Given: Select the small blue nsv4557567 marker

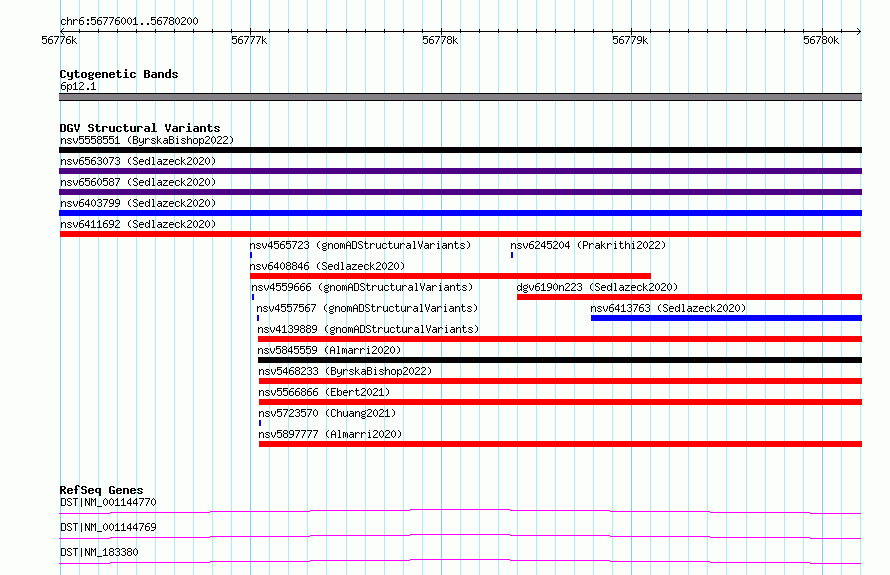Looking at the screenshot, I should 258,318.
